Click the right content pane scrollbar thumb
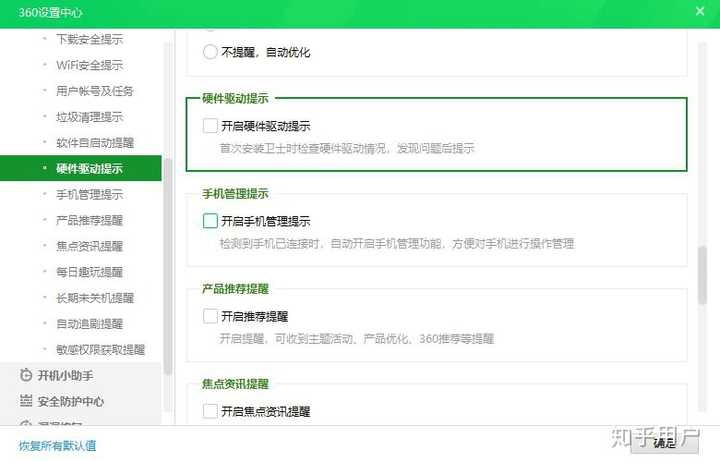Screen dimensions: 720x462 [x=702, y=275]
